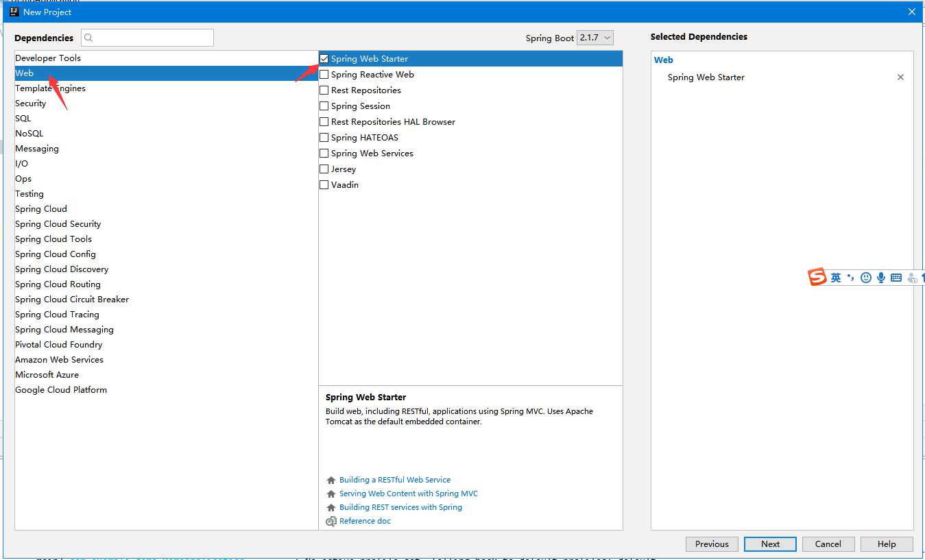Select the Messaging category
The image size is (925, 560).
(167, 149)
